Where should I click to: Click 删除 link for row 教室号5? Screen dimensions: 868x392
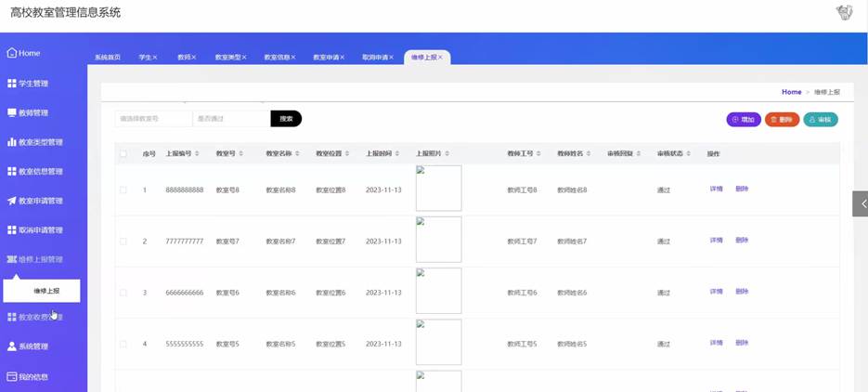click(742, 343)
